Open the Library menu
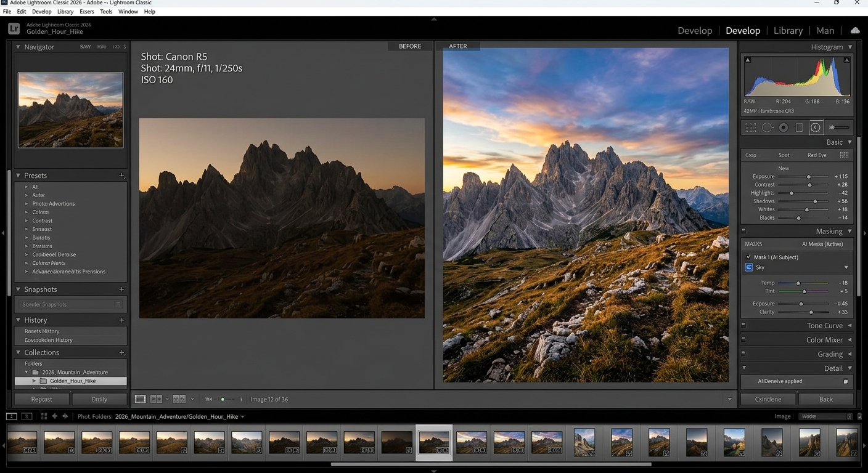868x473 pixels. point(65,12)
